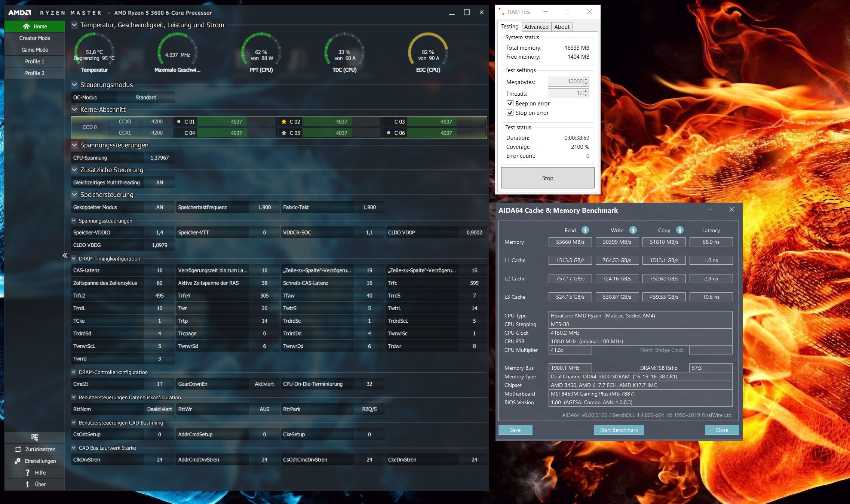850x504 pixels.
Task: Click the Write info icon in AIDA64
Action: (633, 230)
